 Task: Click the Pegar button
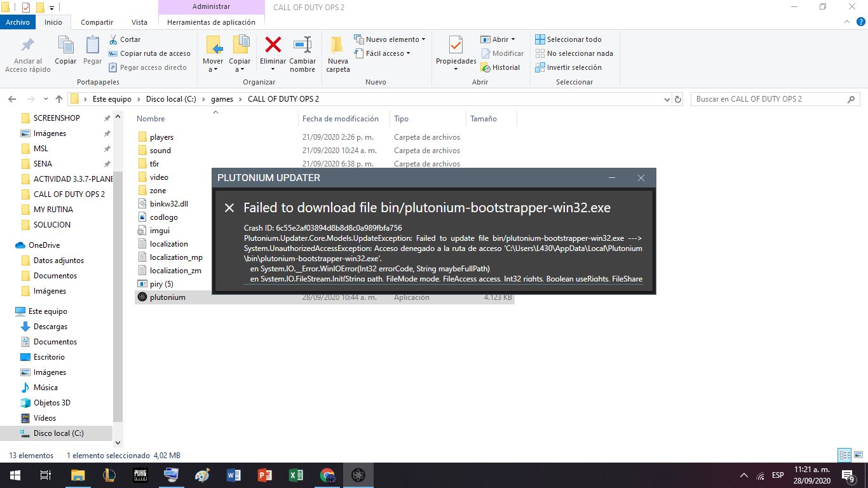(x=92, y=51)
